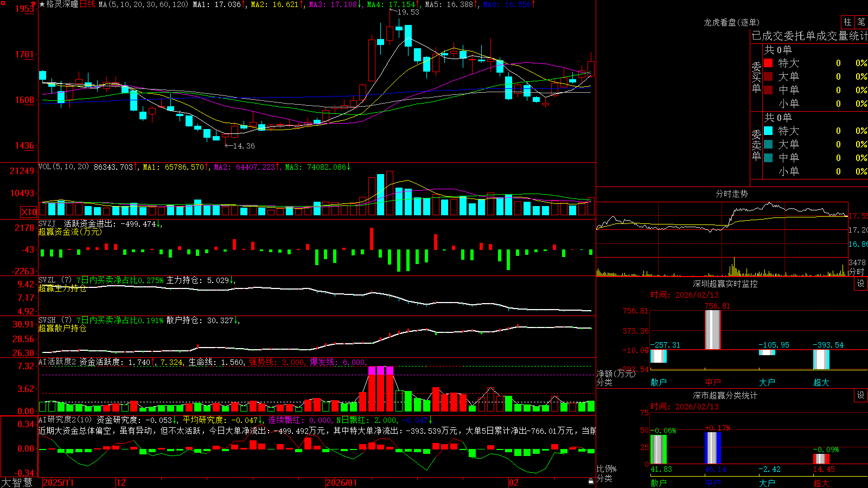
Task: Click the 委买单 vertical label
Action: tap(756, 78)
